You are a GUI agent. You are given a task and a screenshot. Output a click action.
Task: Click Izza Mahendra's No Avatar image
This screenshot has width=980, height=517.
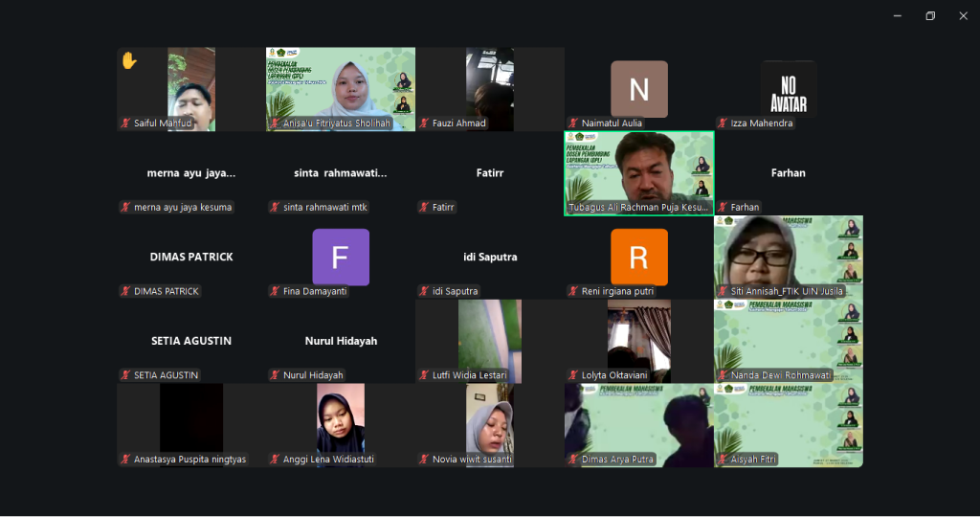click(788, 88)
